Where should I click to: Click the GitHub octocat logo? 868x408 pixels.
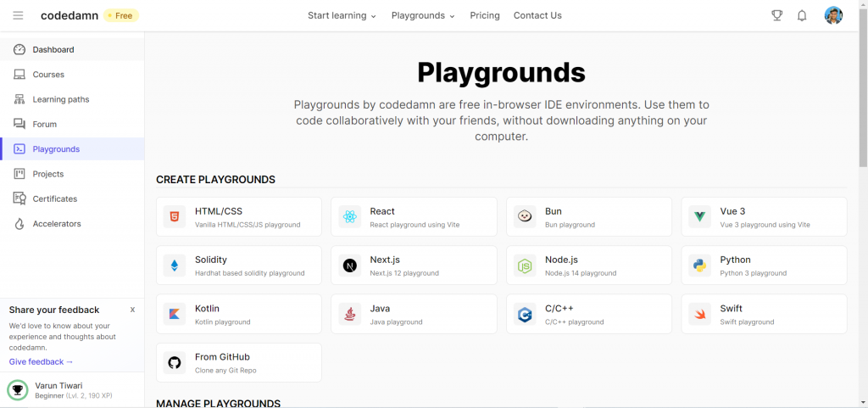click(x=175, y=362)
